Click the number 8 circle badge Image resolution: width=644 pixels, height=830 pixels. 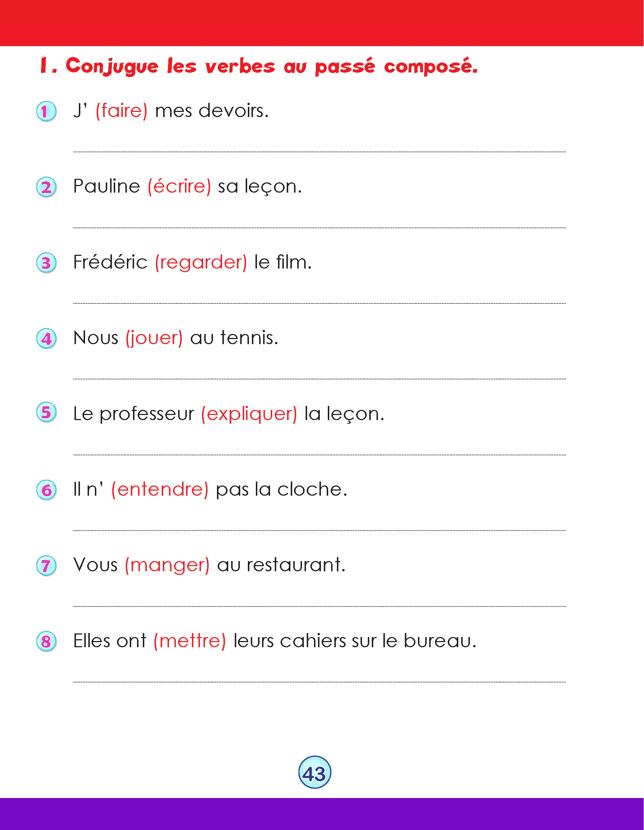(x=47, y=641)
